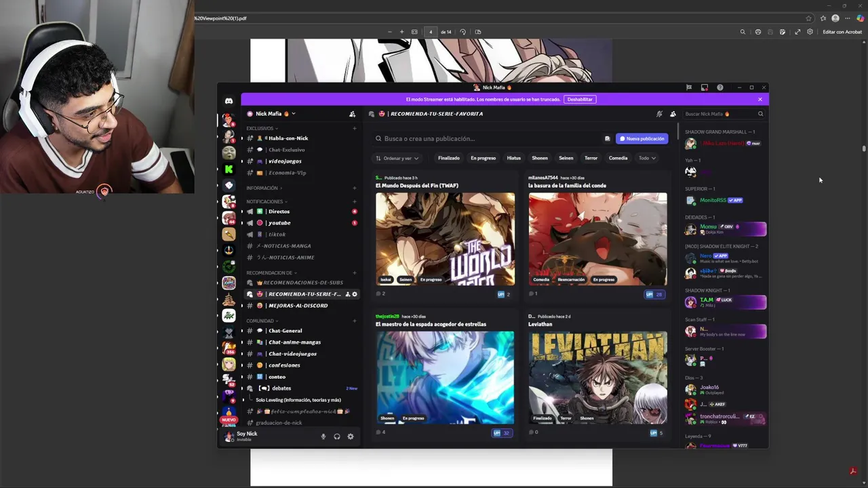The image size is (868, 488).
Task: Focus the Busca o crea una publicación field
Action: (x=487, y=138)
